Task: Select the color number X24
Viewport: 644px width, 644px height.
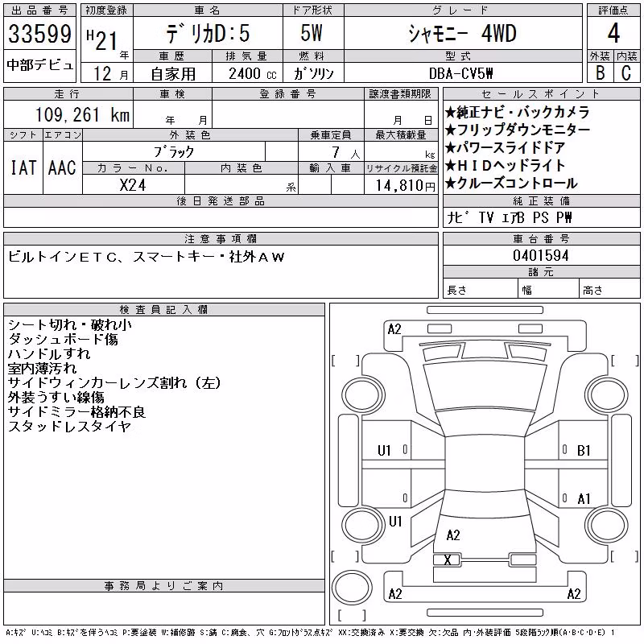Action: point(133,185)
